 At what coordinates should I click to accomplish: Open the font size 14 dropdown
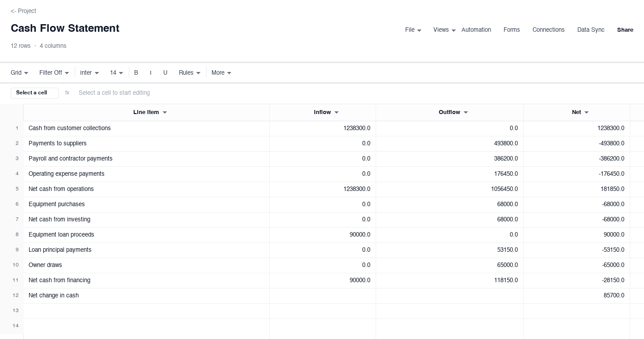(116, 72)
